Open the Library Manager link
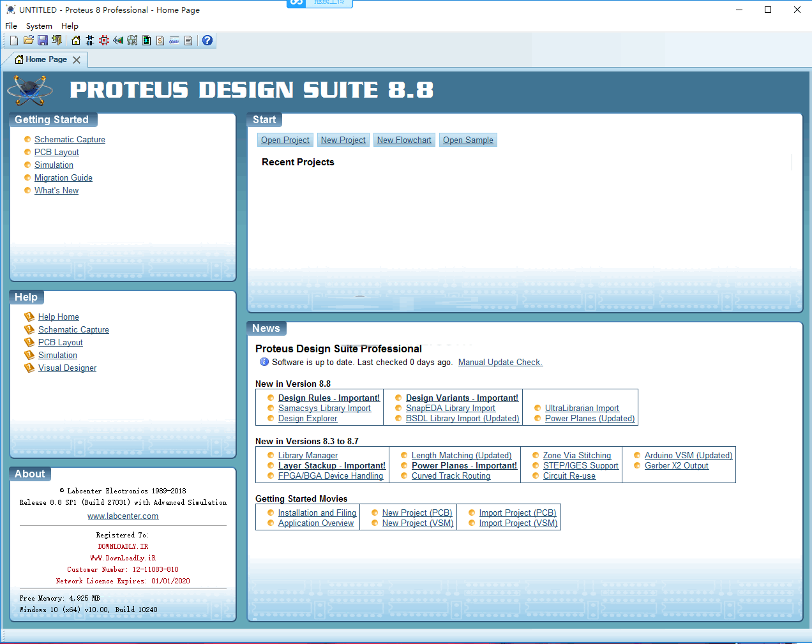This screenshot has width=812, height=644. 308,456
